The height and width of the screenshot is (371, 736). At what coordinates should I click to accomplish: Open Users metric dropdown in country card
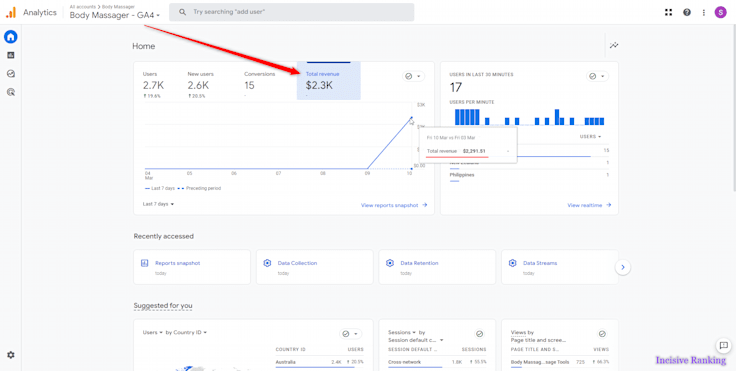(153, 332)
